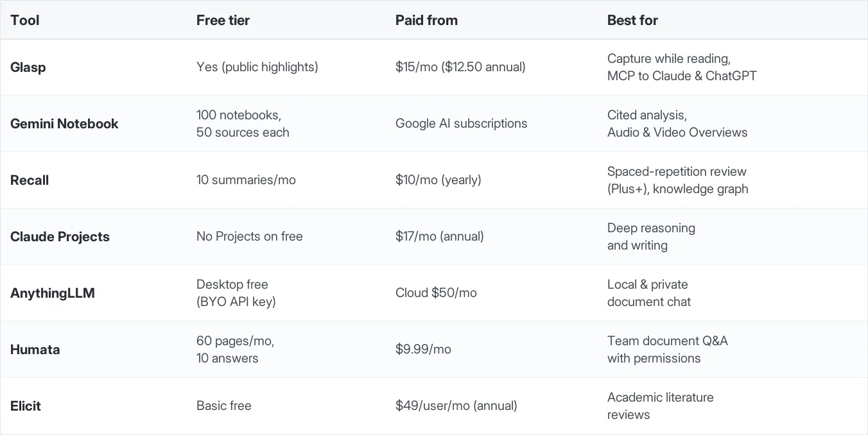Select the $9.99/mo price cell

423,350
